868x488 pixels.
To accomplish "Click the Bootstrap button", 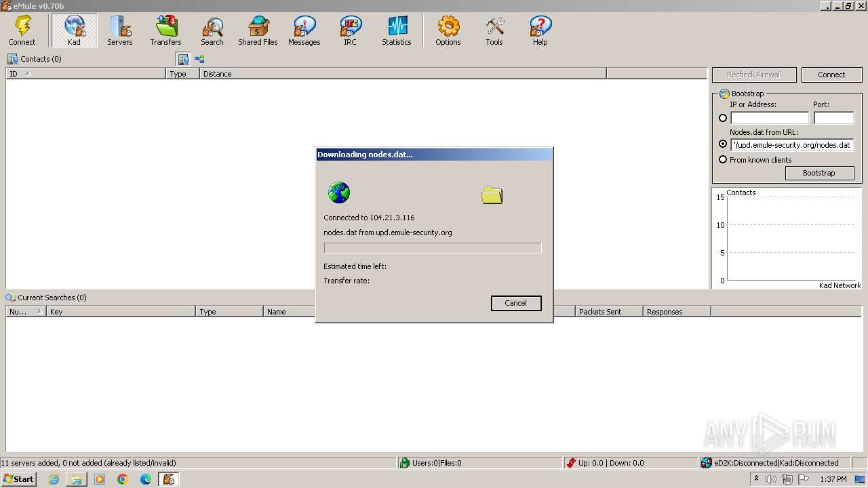I will tap(819, 173).
